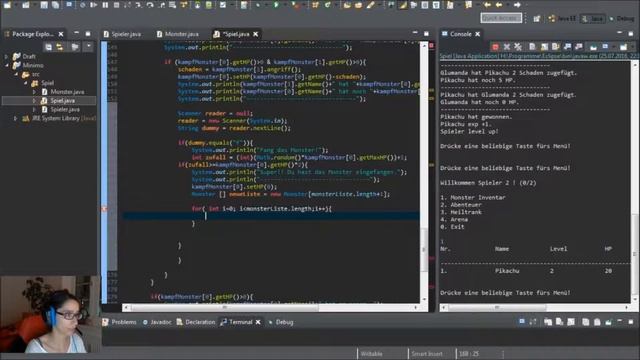Viewport: 640px width, 360px height.
Task: Click the New file wizard toolbar icon
Action: (x=7, y=4)
